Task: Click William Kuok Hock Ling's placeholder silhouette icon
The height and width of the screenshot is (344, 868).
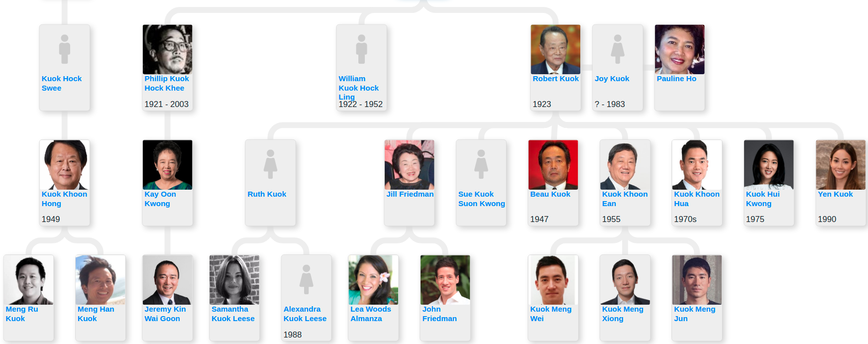Action: point(362,49)
